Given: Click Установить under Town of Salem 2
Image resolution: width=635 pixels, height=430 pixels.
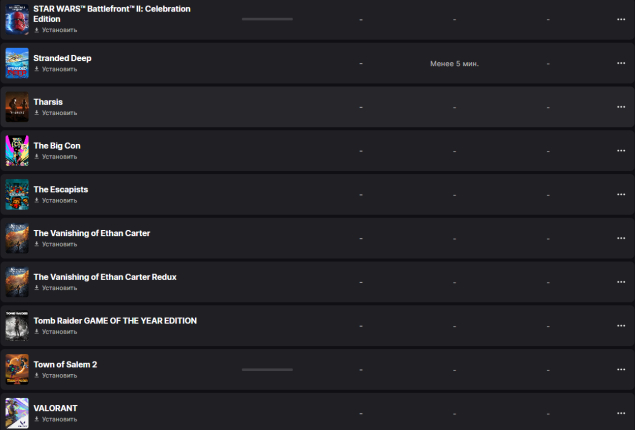Looking at the screenshot, I should click(58, 375).
